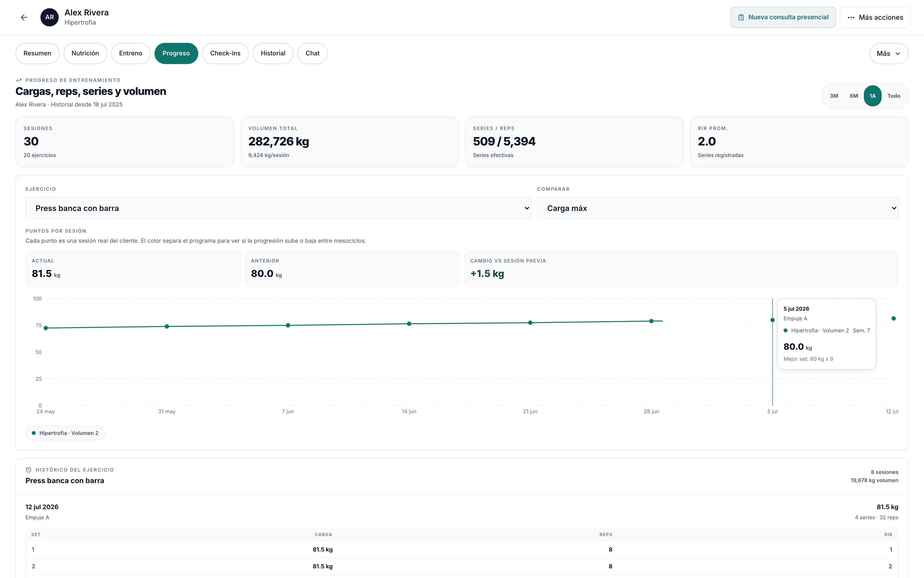The image size is (924, 578).
Task: Click the Cargas, reps, series y volumen heading
Action: tap(91, 91)
